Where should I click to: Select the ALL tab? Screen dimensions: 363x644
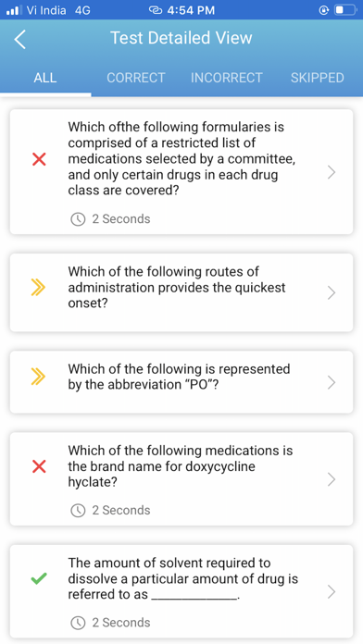(45, 78)
